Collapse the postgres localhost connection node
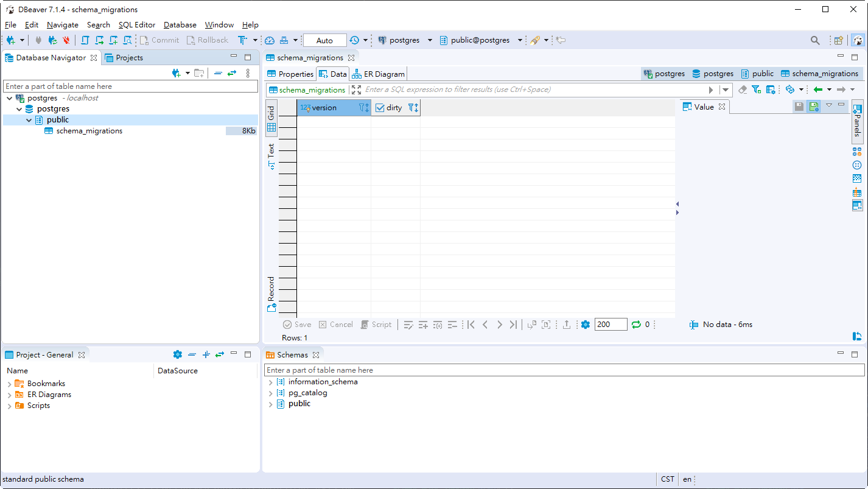 [9, 98]
